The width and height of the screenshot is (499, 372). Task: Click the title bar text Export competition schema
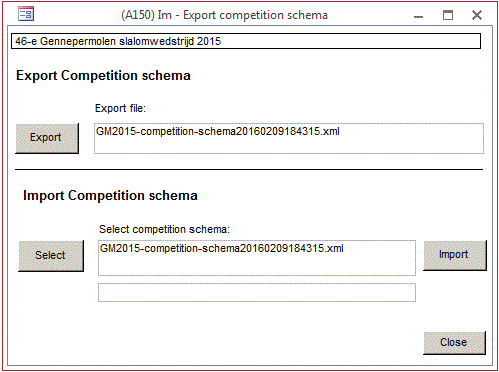click(255, 15)
